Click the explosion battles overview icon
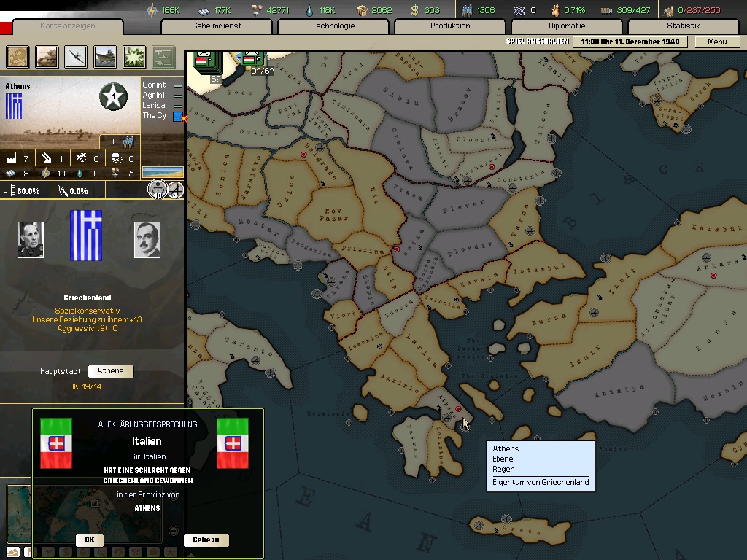This screenshot has height=560, width=747. click(134, 56)
